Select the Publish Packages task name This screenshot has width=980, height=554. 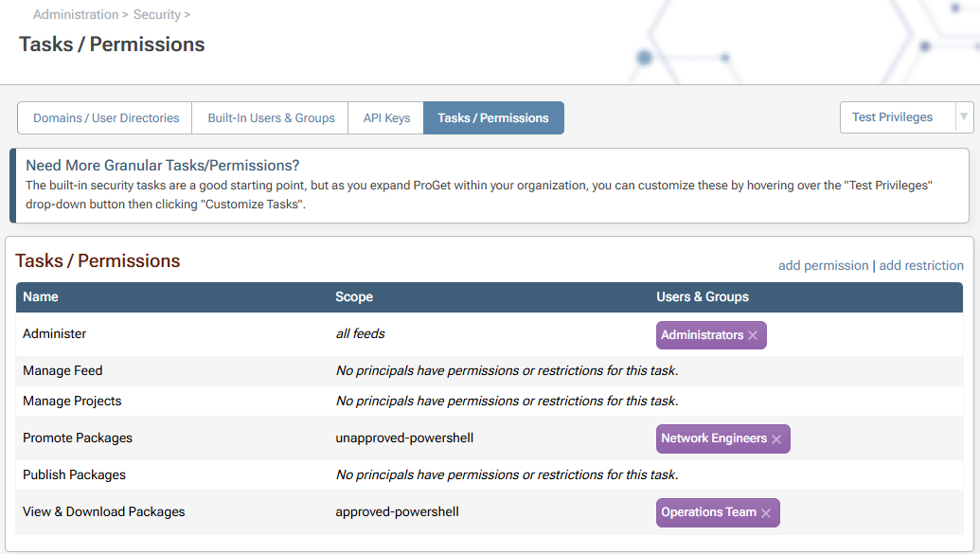pos(74,474)
